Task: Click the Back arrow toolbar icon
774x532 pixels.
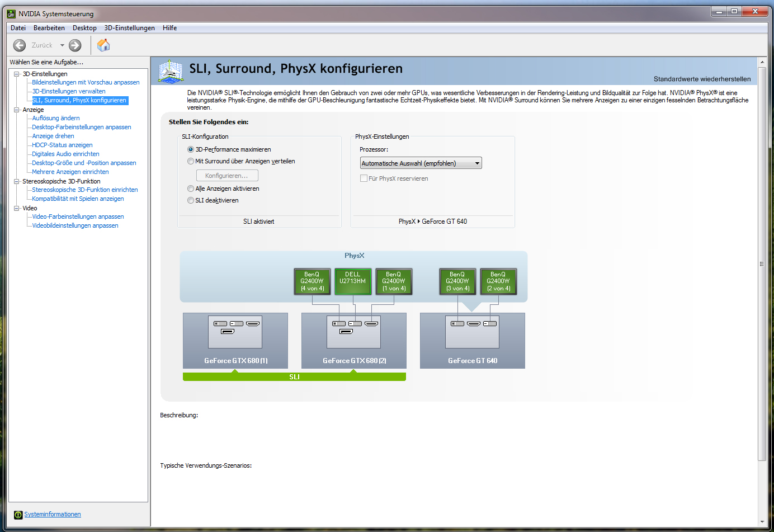Action: click(x=20, y=45)
